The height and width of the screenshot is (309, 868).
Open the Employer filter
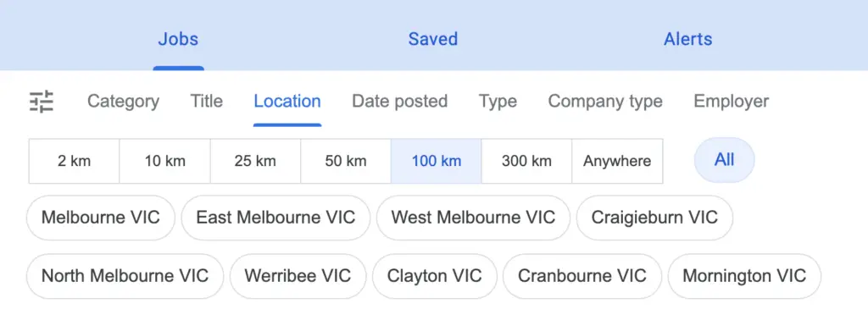click(x=731, y=102)
